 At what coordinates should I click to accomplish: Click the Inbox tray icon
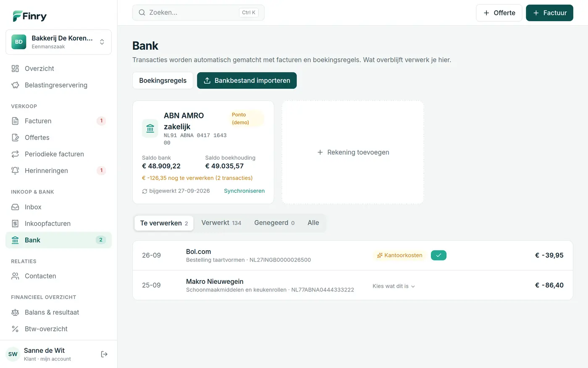click(15, 207)
